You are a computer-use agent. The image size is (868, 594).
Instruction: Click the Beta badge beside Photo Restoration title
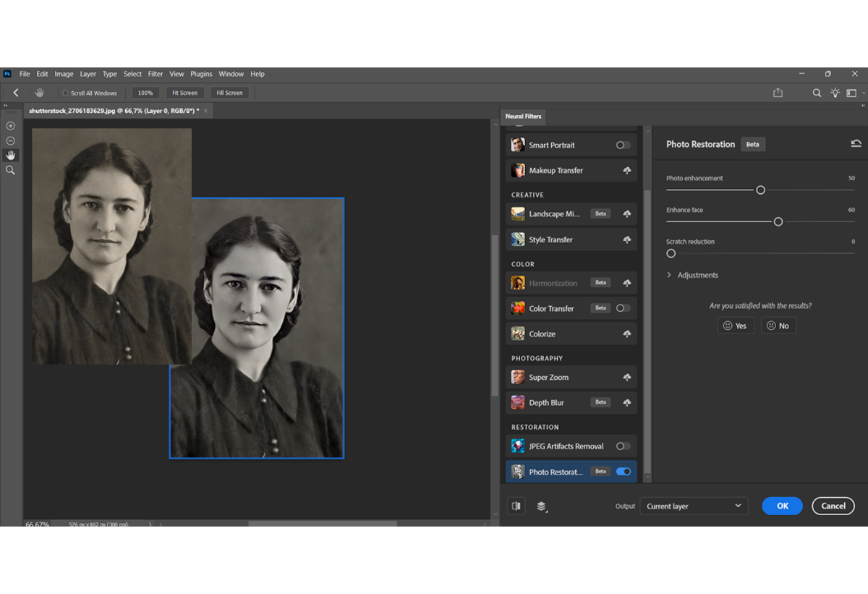coord(752,144)
